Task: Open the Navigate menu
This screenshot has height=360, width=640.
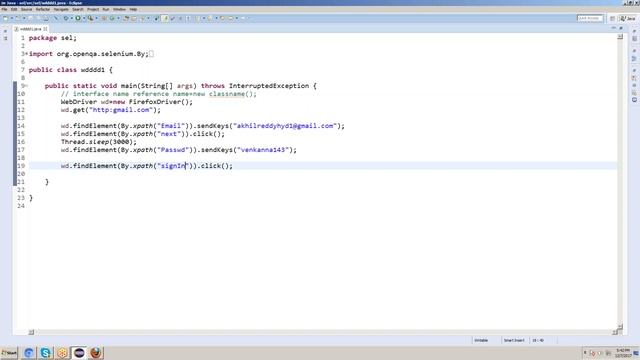Action: [61, 9]
